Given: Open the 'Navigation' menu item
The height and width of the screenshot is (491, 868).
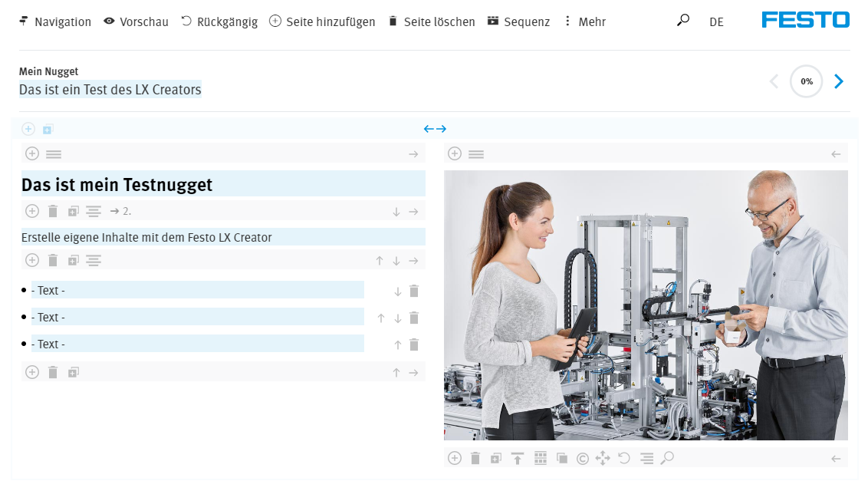Looking at the screenshot, I should (55, 21).
